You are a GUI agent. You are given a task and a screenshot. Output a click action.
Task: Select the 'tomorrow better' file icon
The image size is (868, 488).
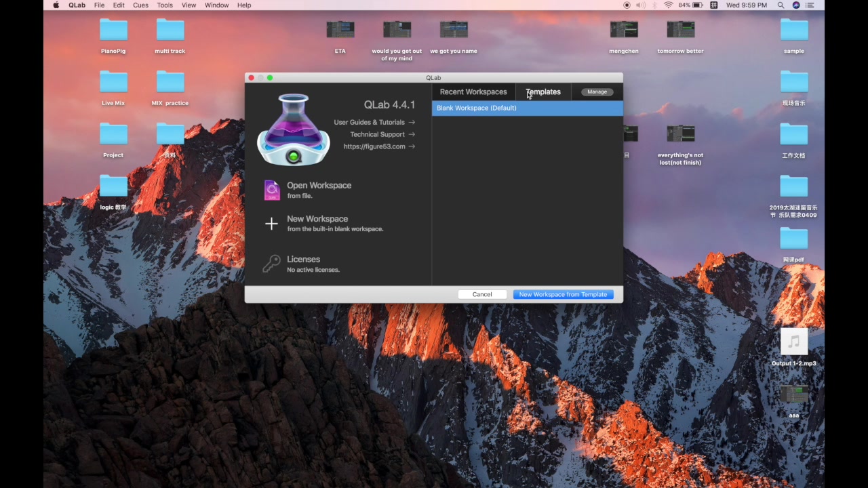pos(680,30)
